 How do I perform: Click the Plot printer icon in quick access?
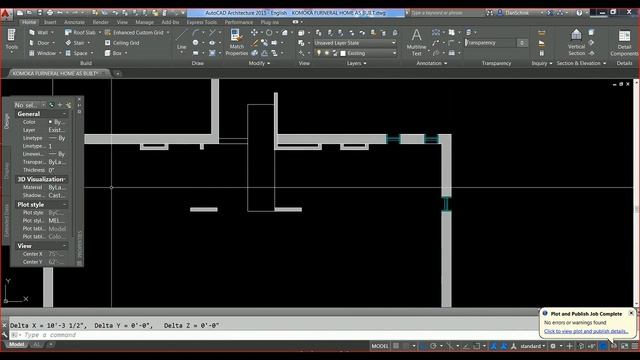[x=50, y=13]
